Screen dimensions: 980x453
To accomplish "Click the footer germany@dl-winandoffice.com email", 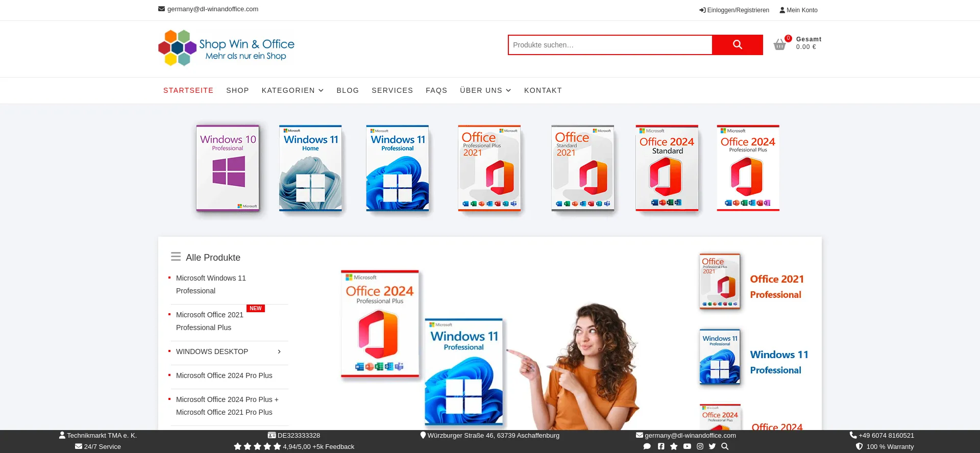I will (x=690, y=435).
